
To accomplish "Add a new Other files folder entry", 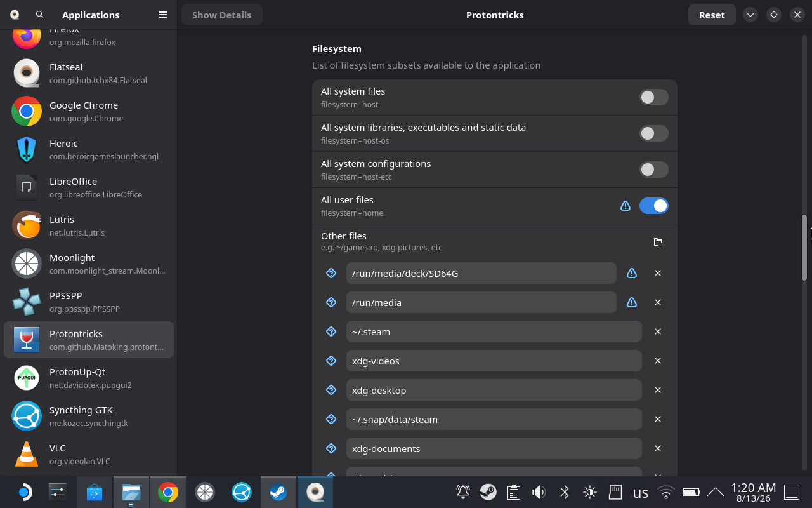I will click(658, 242).
